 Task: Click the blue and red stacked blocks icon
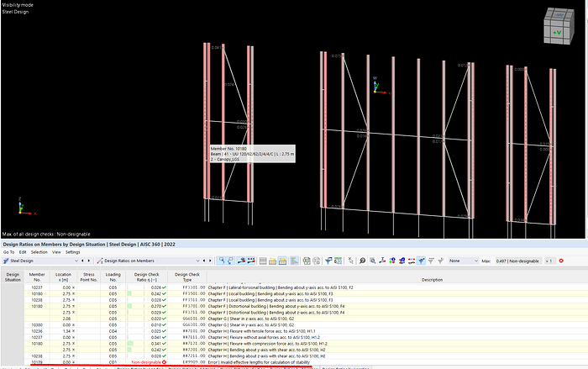click(402, 261)
